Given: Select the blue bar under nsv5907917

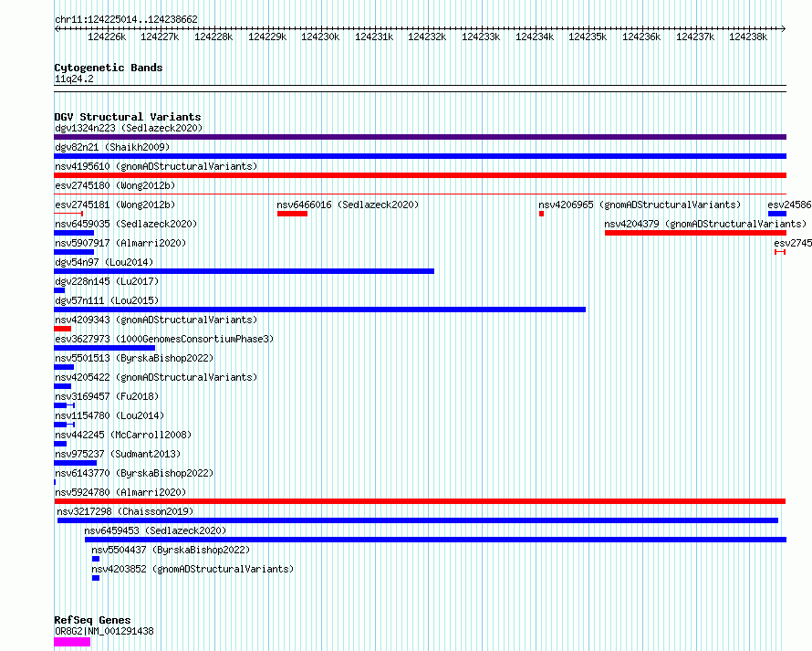Looking at the screenshot, I should [x=74, y=252].
